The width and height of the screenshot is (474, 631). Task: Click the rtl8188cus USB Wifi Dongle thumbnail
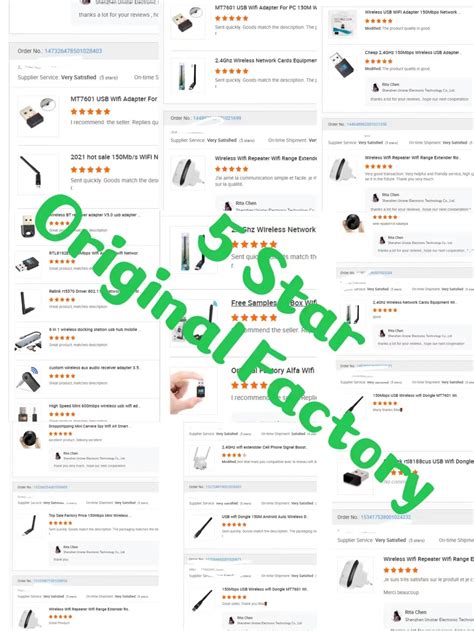point(356,478)
